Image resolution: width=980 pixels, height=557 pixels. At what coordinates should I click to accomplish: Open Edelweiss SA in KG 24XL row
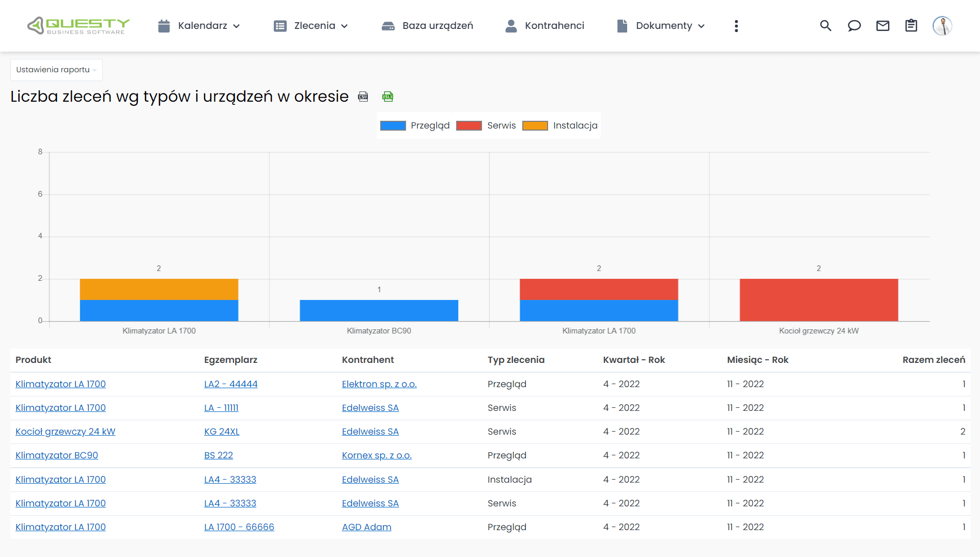370,432
